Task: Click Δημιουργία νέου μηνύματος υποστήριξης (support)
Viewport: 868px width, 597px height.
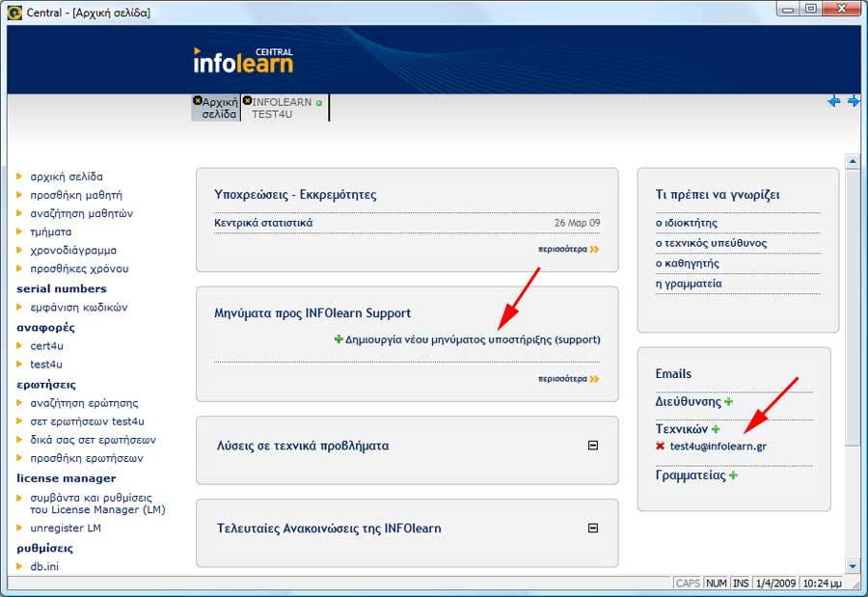Action: coord(473,339)
